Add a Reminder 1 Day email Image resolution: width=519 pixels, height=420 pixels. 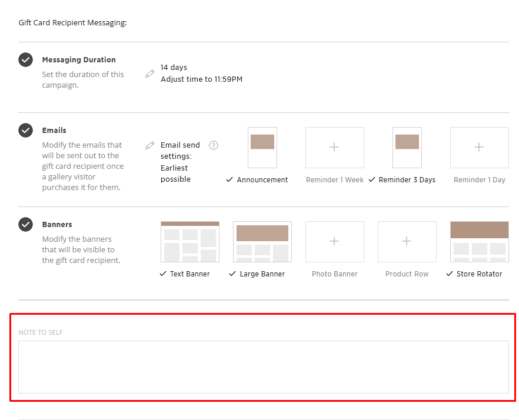point(479,148)
